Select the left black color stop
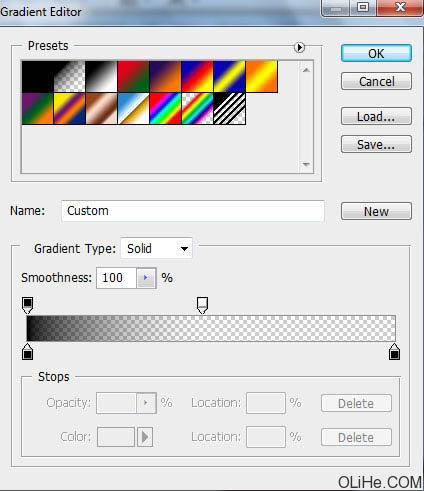424x491 pixels. pyautogui.click(x=27, y=352)
